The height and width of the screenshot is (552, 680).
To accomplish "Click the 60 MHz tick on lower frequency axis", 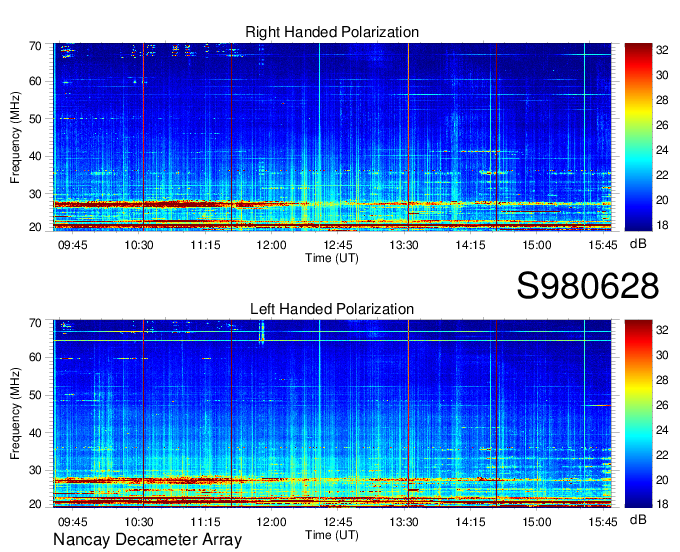I will tap(35, 358).
